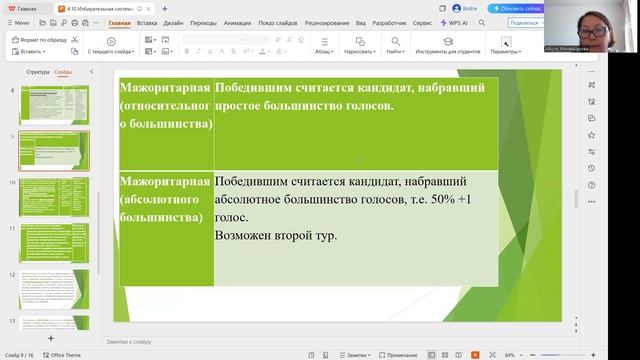The image size is (640, 360).
Task: Open the Вставить paste dropdown
Action: click(29, 51)
